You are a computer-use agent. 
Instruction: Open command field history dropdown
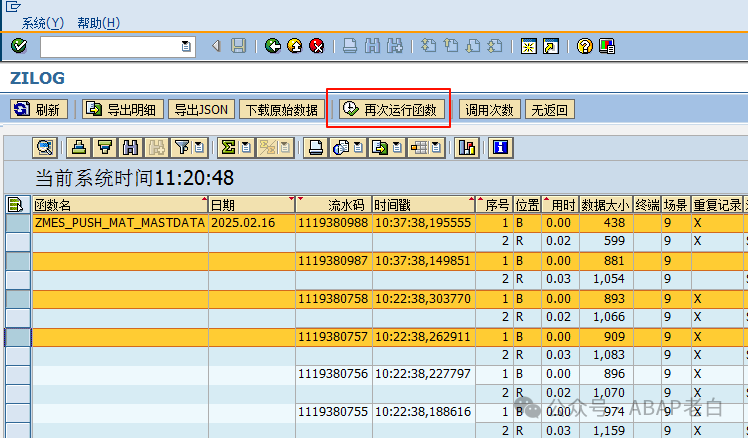click(x=186, y=46)
